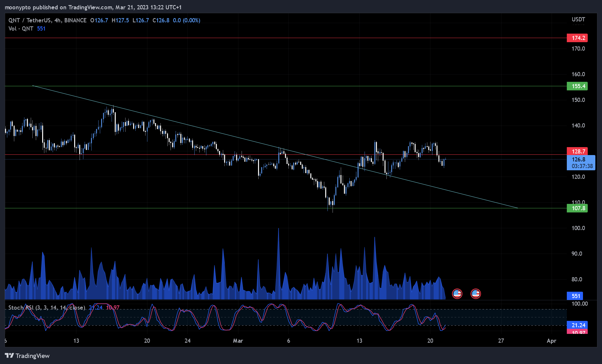Click the 'Mar' label on time axis
The width and height of the screenshot is (602, 364).
pos(238,341)
